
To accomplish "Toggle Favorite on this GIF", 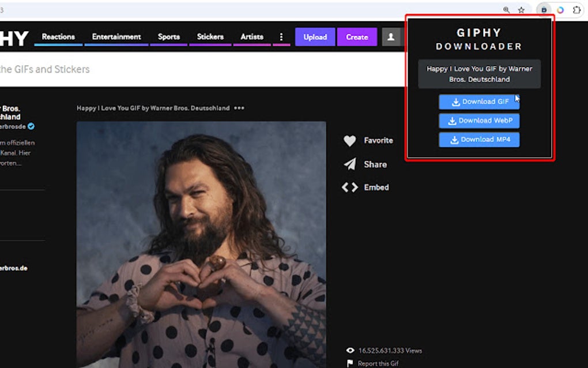I will point(350,140).
